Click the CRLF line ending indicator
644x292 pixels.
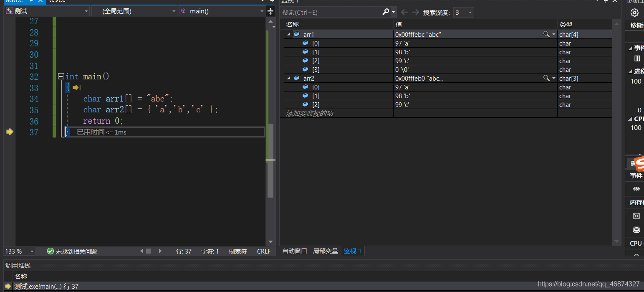[264, 251]
